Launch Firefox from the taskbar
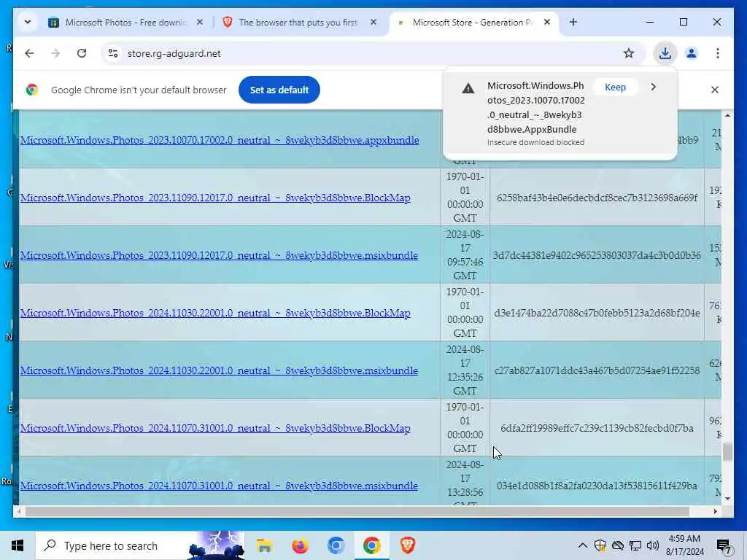 click(300, 545)
